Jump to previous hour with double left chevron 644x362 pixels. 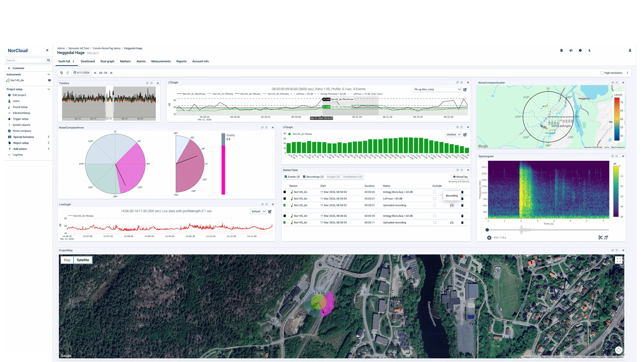[95, 73]
